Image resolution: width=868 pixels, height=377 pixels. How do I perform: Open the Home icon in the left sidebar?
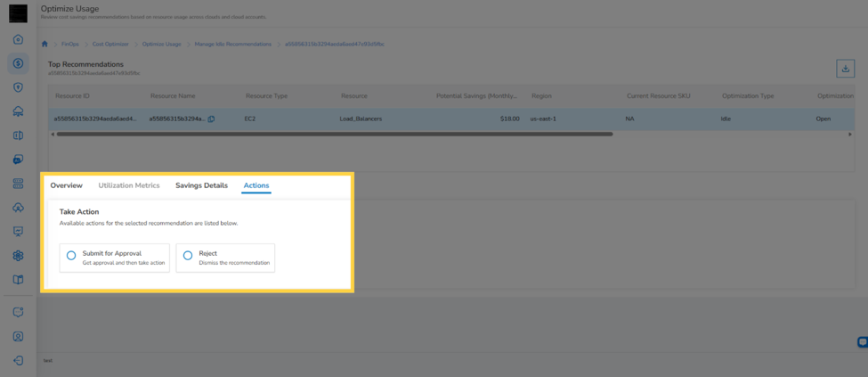click(19, 39)
